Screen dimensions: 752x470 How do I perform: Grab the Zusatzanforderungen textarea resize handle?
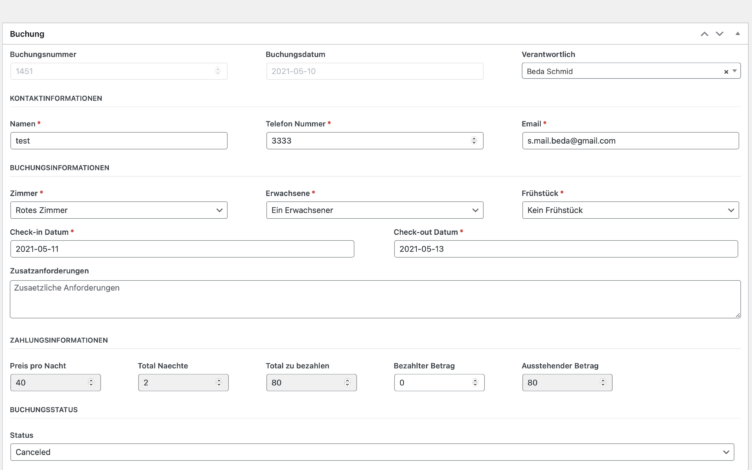(x=738, y=315)
